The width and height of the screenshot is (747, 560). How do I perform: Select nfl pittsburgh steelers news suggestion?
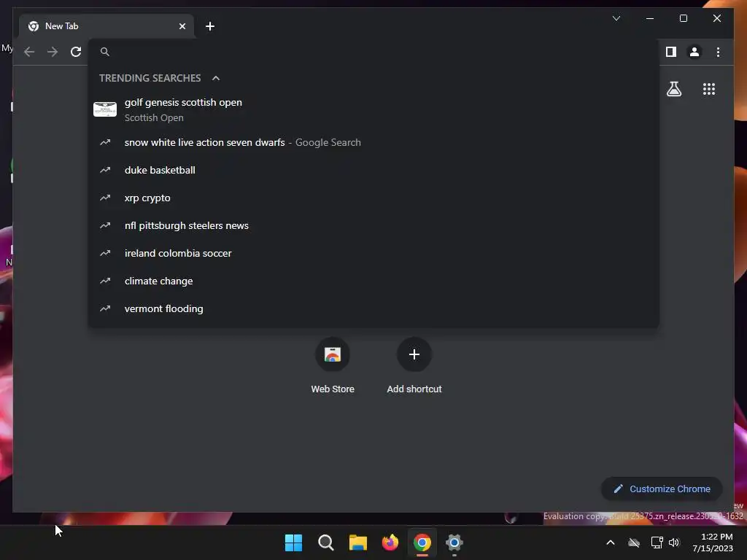[373, 225]
